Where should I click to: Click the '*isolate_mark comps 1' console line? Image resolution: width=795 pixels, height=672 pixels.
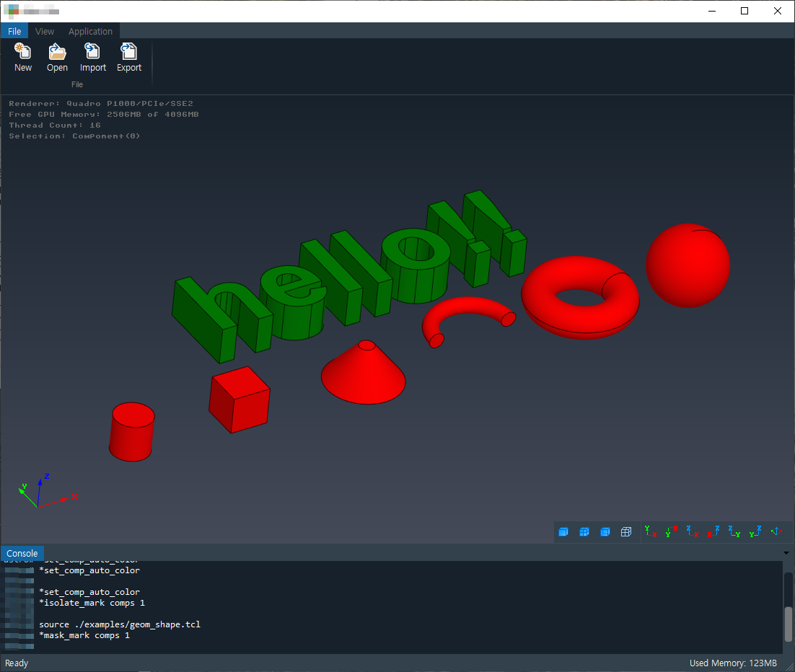pos(92,603)
